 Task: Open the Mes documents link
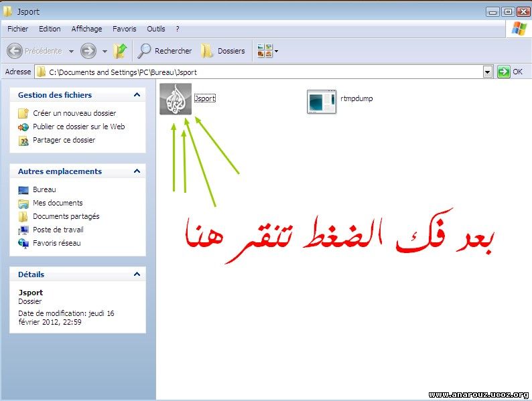click(x=58, y=203)
